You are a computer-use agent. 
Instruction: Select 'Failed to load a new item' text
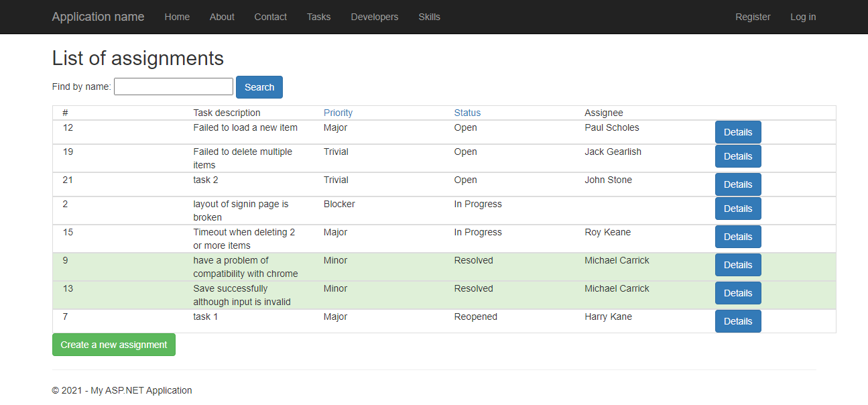pyautogui.click(x=245, y=127)
